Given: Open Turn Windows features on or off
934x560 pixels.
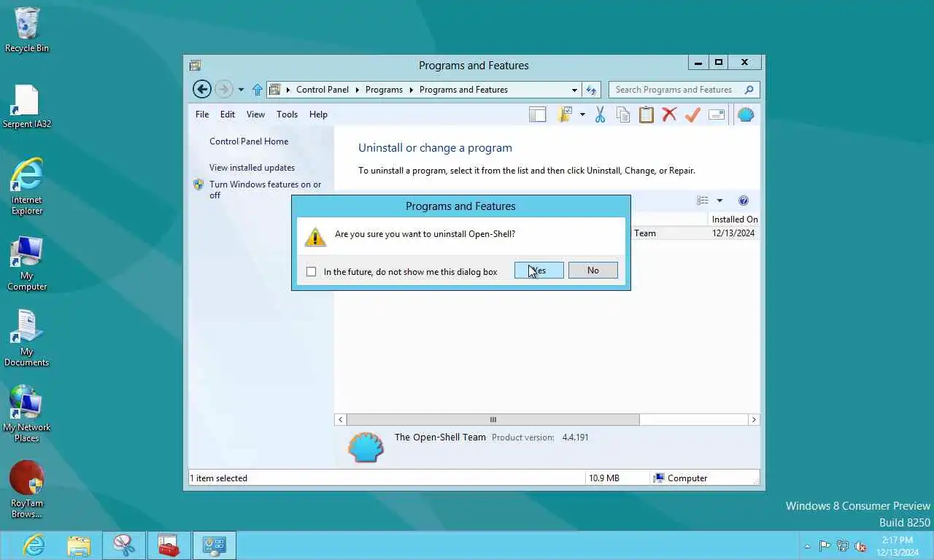Looking at the screenshot, I should 265,190.
